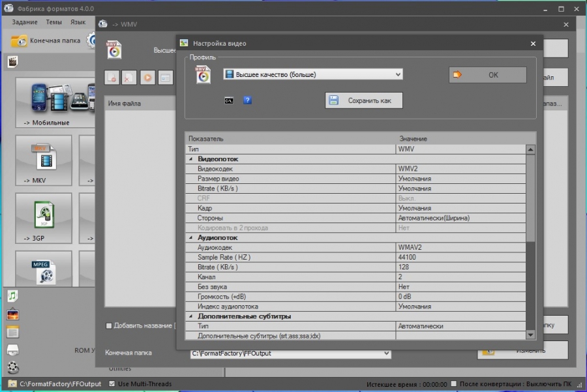Click the blue question mark help icon
The height and width of the screenshot is (392, 587).
pos(247,100)
